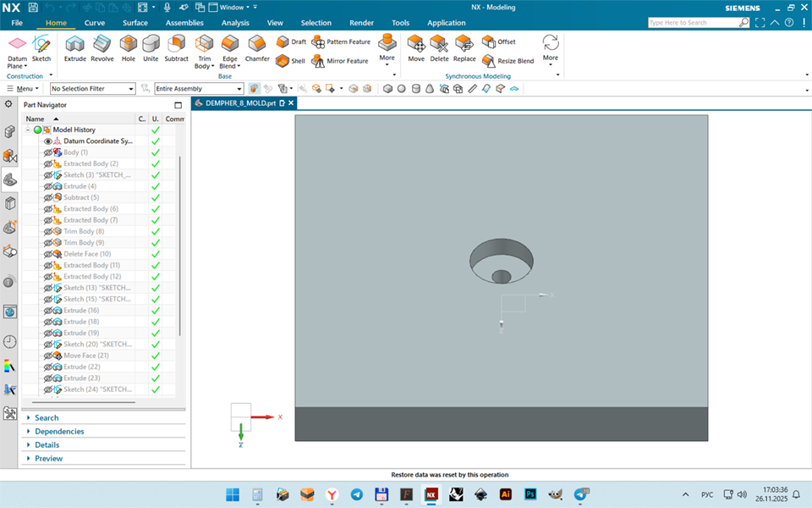Image resolution: width=812 pixels, height=508 pixels.
Task: Expand the Preview section
Action: [x=48, y=458]
